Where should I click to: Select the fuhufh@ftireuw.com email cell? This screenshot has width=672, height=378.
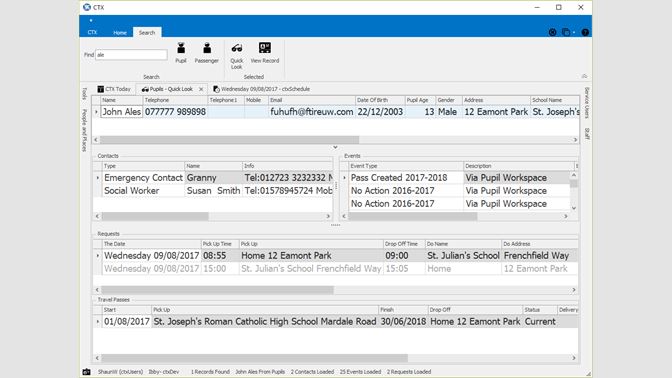tap(312, 112)
